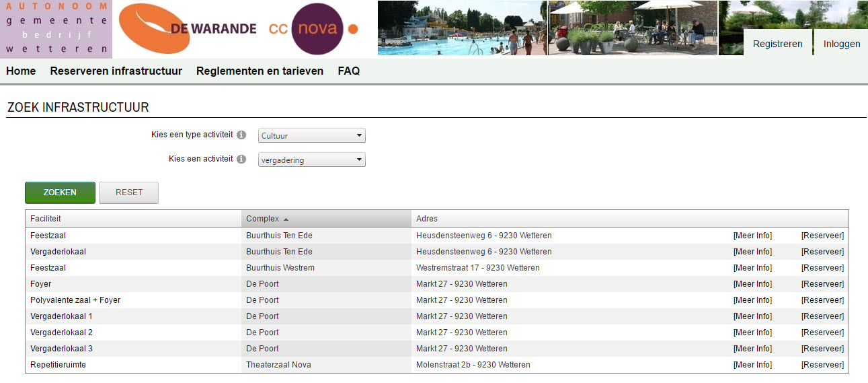Open the type activiteit dropdown showing Cultuur

pyautogui.click(x=312, y=136)
